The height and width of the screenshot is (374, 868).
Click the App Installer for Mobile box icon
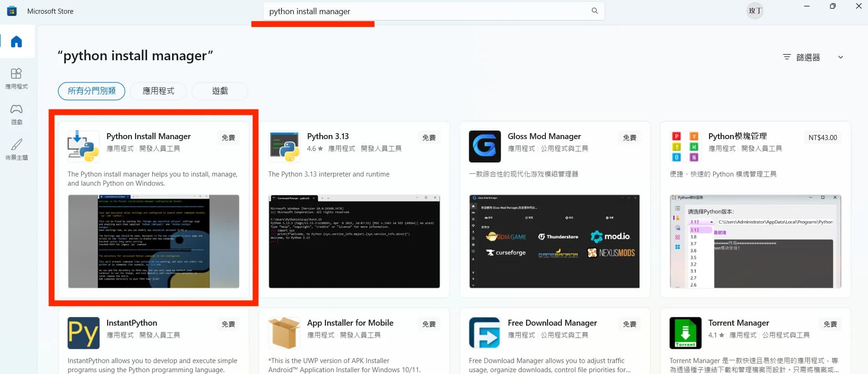point(284,333)
